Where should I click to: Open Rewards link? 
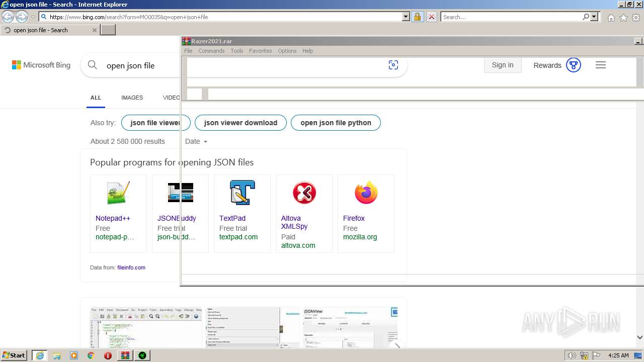(547, 65)
